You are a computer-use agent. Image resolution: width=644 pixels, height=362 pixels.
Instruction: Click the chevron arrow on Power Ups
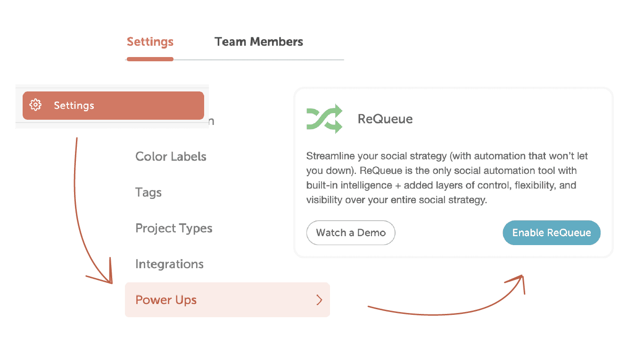click(x=319, y=300)
